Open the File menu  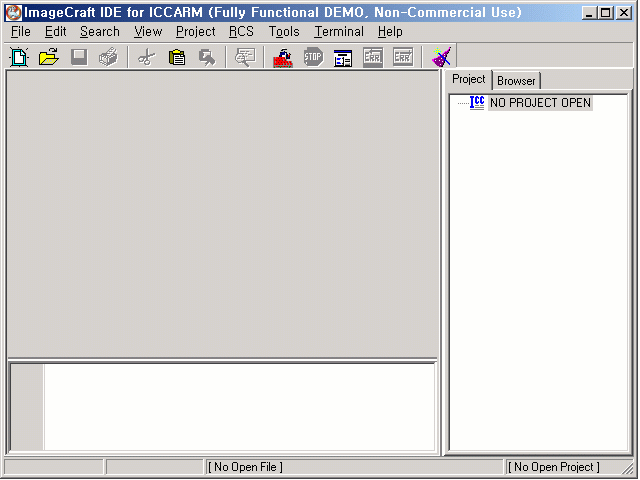[x=20, y=31]
